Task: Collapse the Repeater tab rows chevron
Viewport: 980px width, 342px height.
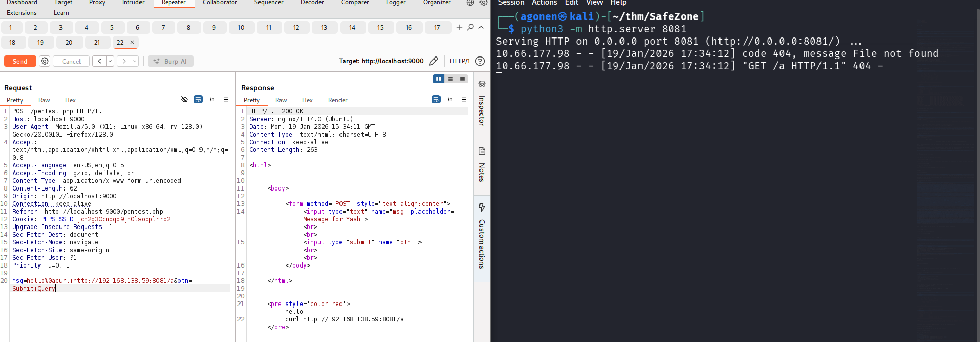Action: coord(481,27)
